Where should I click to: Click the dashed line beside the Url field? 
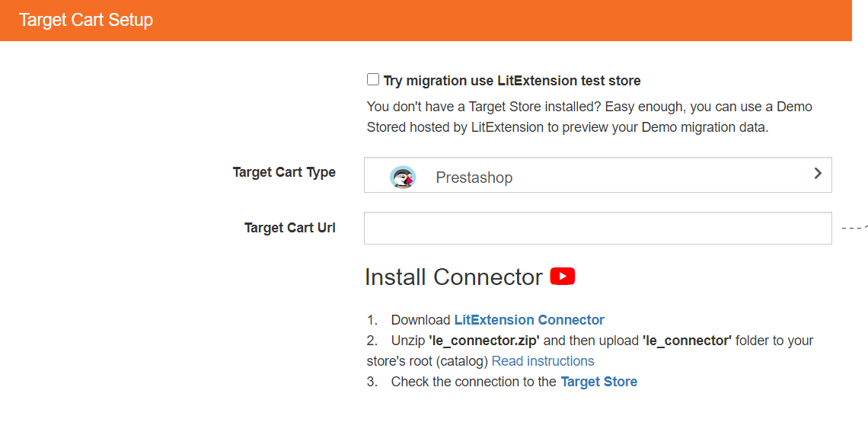pos(854,228)
